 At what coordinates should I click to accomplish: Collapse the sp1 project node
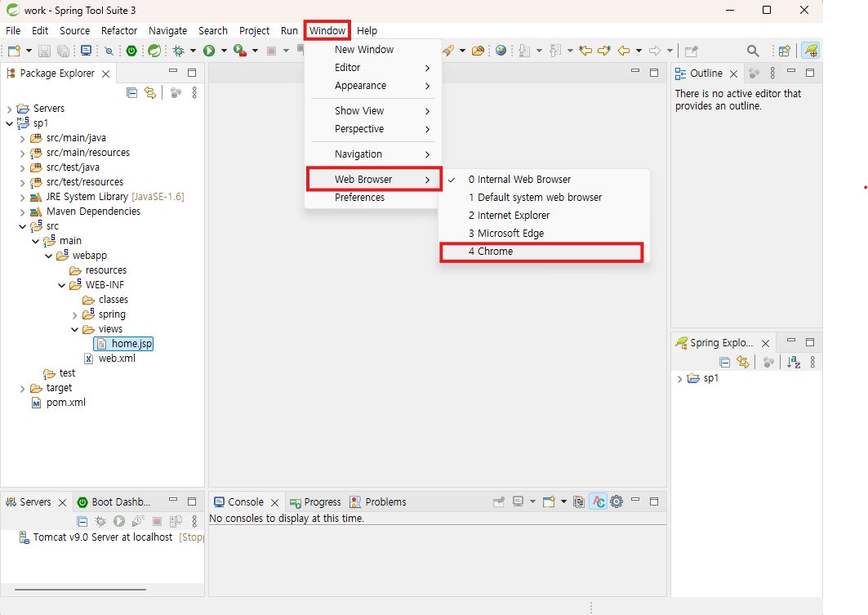[x=10, y=123]
